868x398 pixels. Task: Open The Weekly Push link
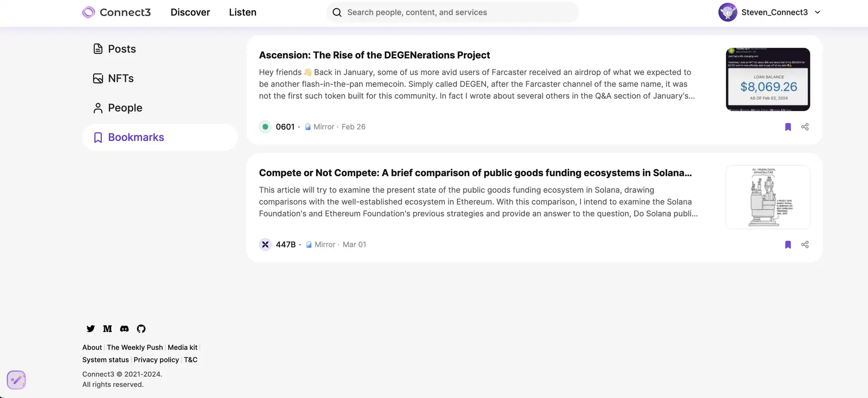point(135,347)
